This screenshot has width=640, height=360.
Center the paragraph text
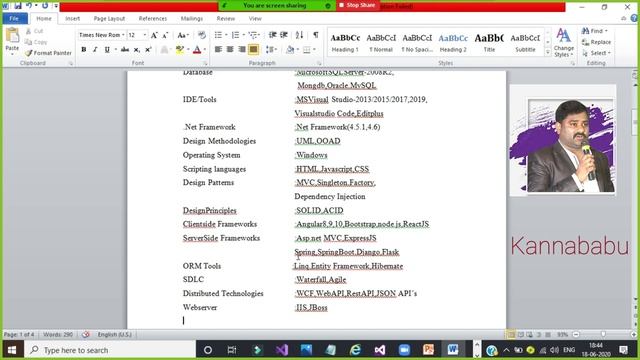(230, 50)
